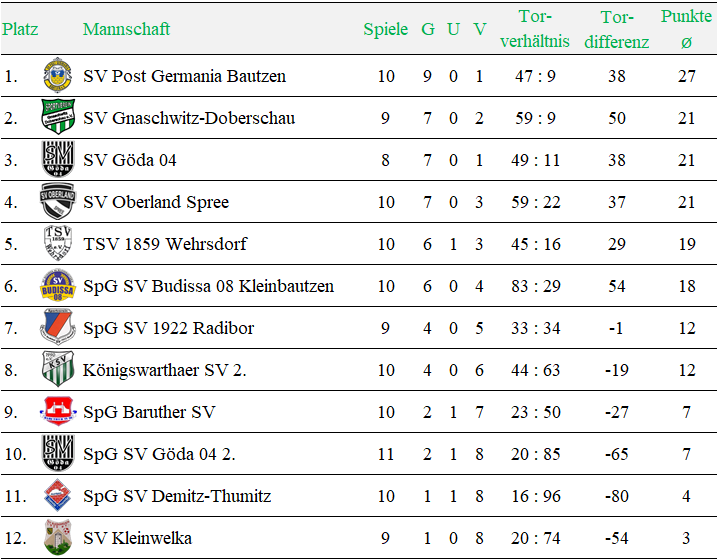Click the Göda 04 badge in row 3
This screenshot has width=717, height=559.
(58, 159)
